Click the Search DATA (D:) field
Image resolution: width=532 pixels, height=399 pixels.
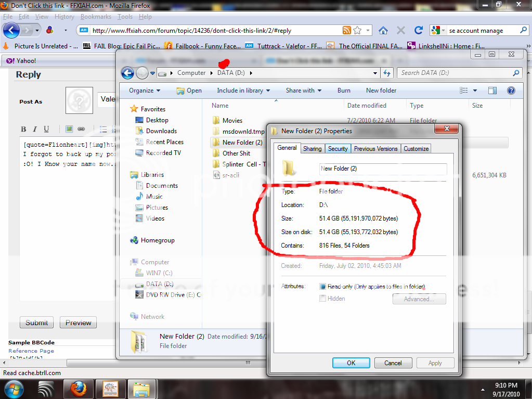click(455, 73)
